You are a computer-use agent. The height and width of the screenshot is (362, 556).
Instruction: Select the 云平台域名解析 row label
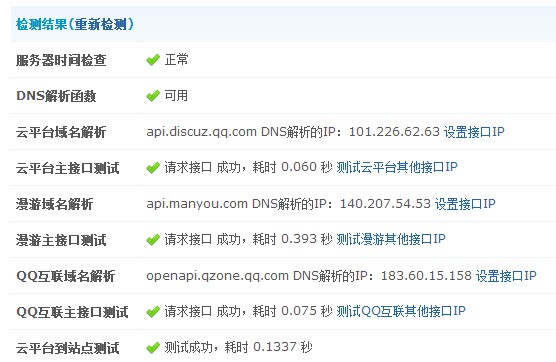(61, 132)
